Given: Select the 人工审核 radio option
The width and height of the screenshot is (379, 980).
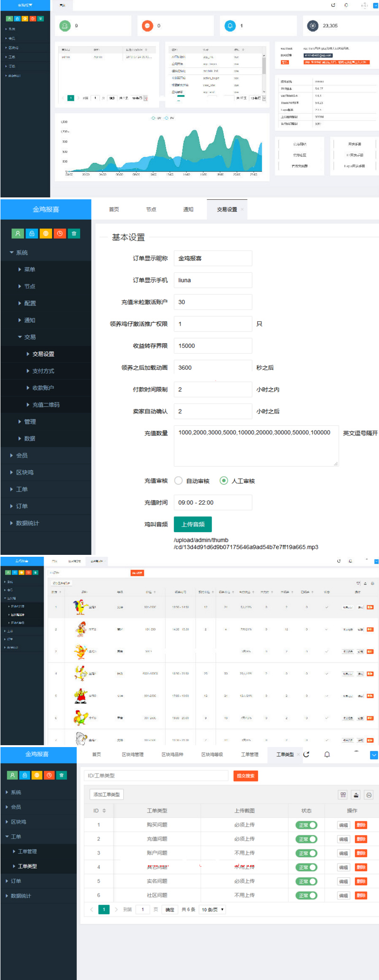Looking at the screenshot, I should pyautogui.click(x=224, y=481).
